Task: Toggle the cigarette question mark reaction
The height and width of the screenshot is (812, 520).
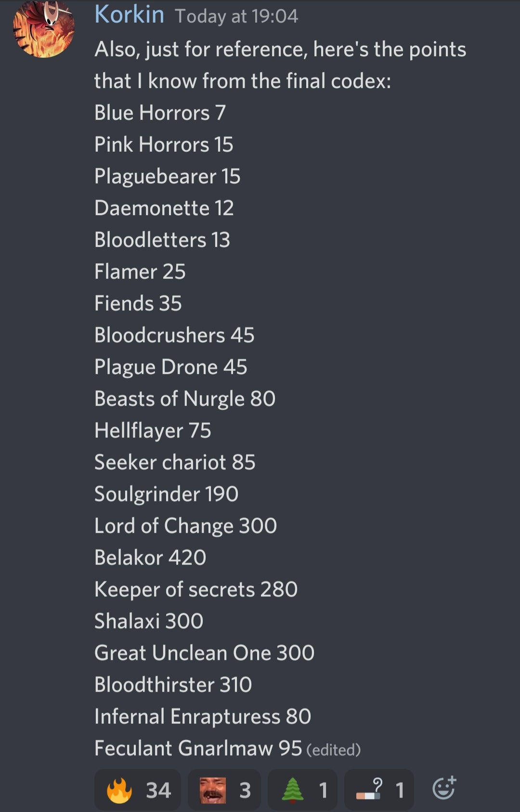Action: tap(379, 790)
